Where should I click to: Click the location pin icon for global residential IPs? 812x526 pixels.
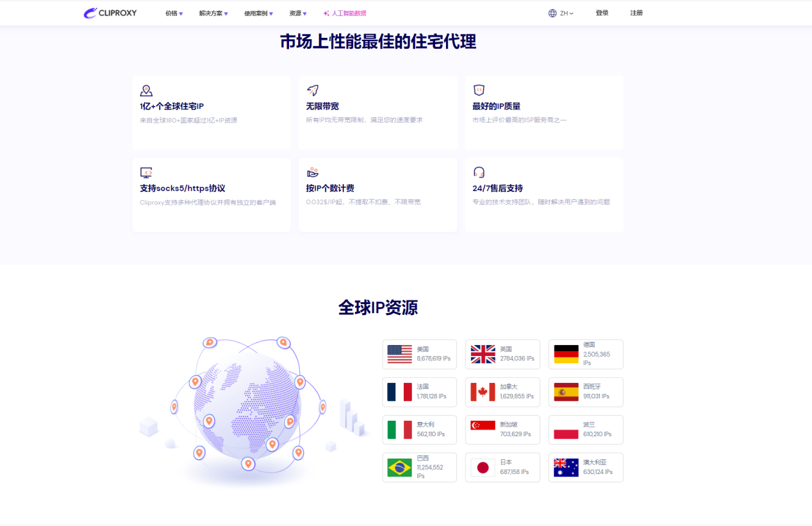click(146, 90)
